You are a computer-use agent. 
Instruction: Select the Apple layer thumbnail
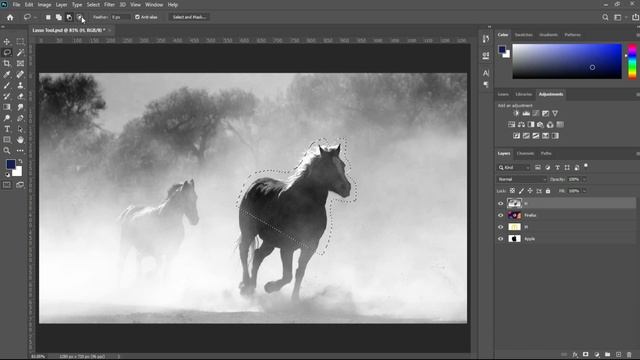pyautogui.click(x=514, y=239)
